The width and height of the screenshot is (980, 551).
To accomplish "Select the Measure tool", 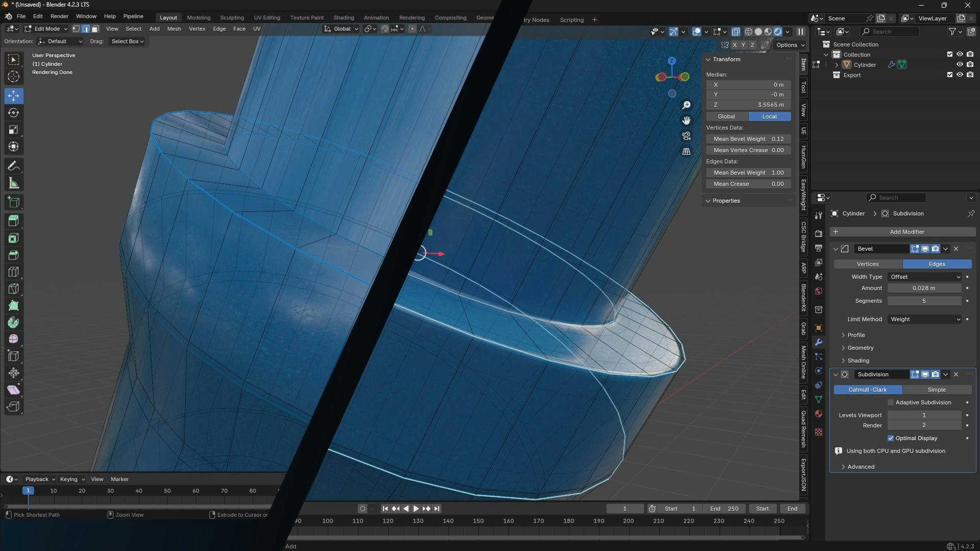I will [x=14, y=183].
